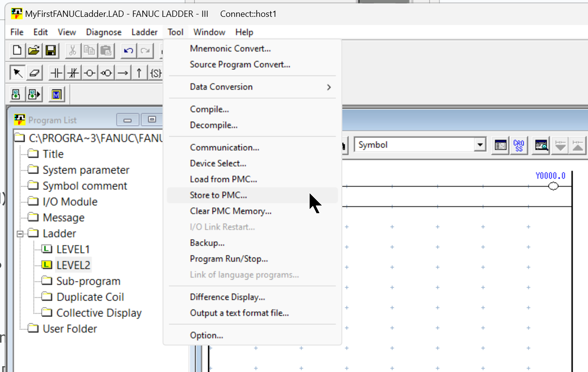The width and height of the screenshot is (588, 372).
Task: Save the program with floppy disk icon
Action: [x=50, y=50]
